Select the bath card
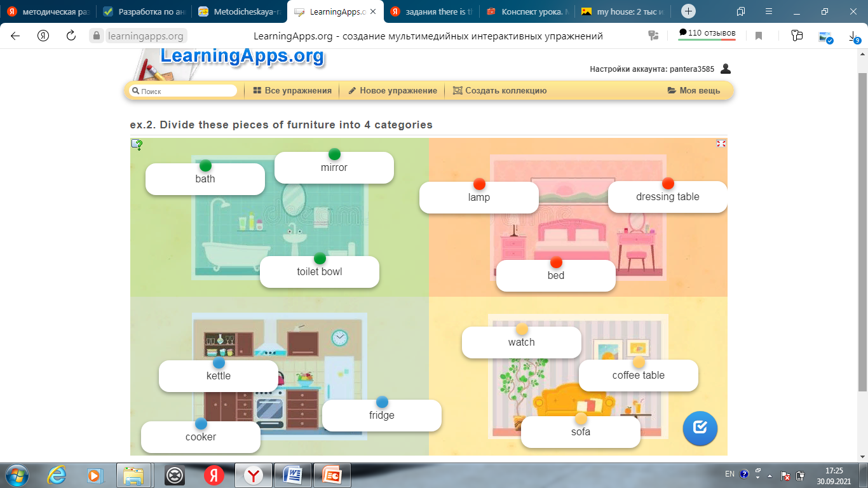The width and height of the screenshot is (868, 488). [205, 179]
